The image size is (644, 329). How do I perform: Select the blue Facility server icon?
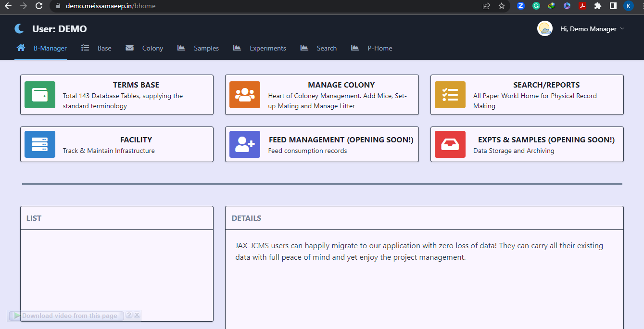coord(40,144)
